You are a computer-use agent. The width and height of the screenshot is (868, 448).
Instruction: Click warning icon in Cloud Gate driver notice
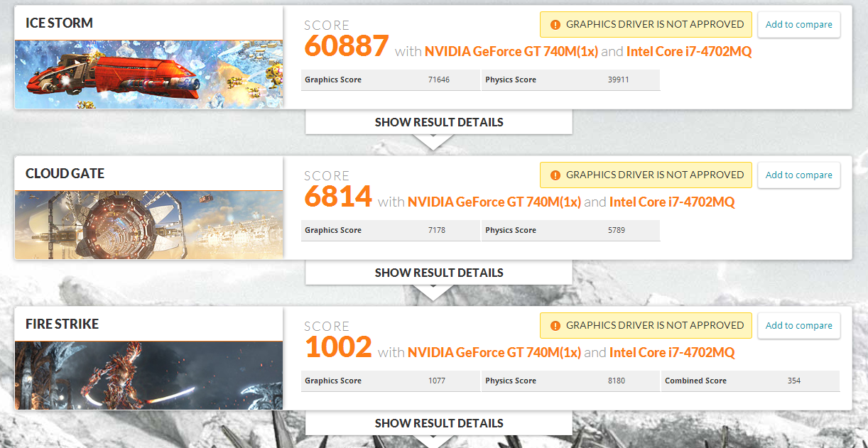click(555, 175)
